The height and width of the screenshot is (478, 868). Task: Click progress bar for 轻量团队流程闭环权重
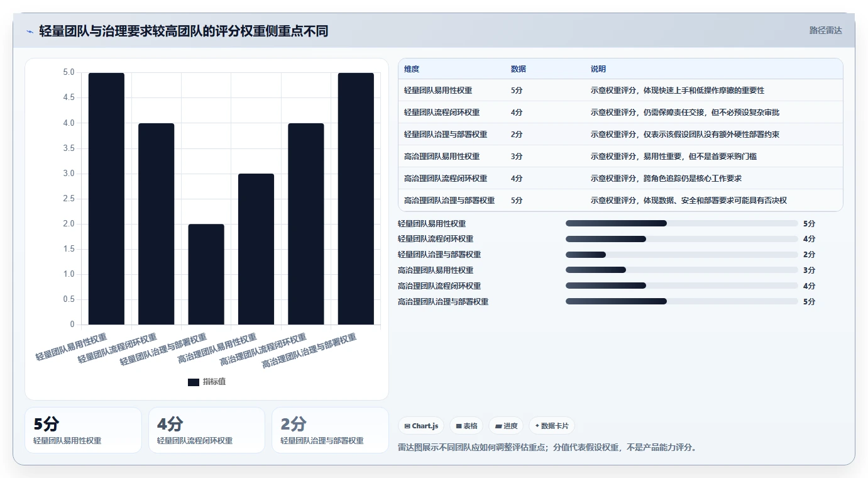tap(682, 239)
